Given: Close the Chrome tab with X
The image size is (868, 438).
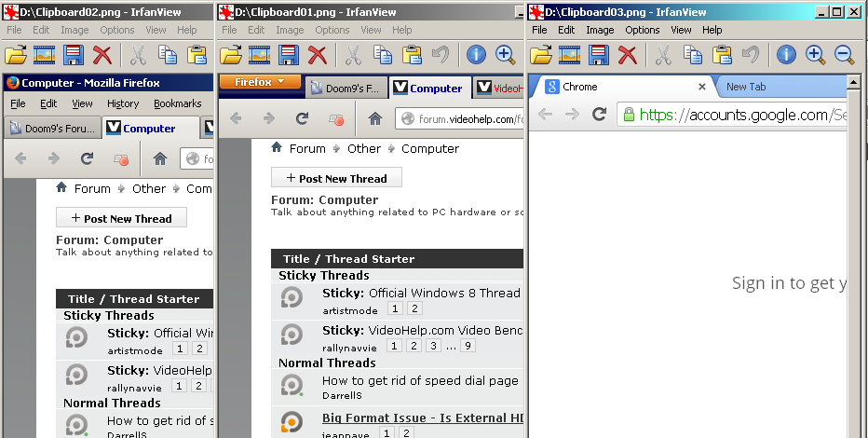Looking at the screenshot, I should [702, 87].
